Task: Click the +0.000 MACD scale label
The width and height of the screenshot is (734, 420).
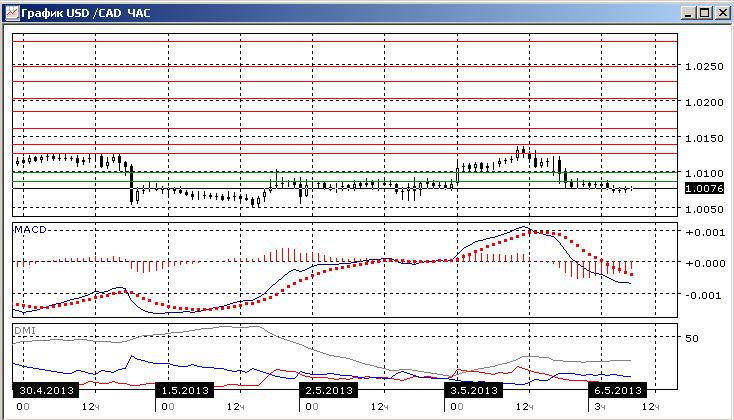Action: (x=705, y=264)
